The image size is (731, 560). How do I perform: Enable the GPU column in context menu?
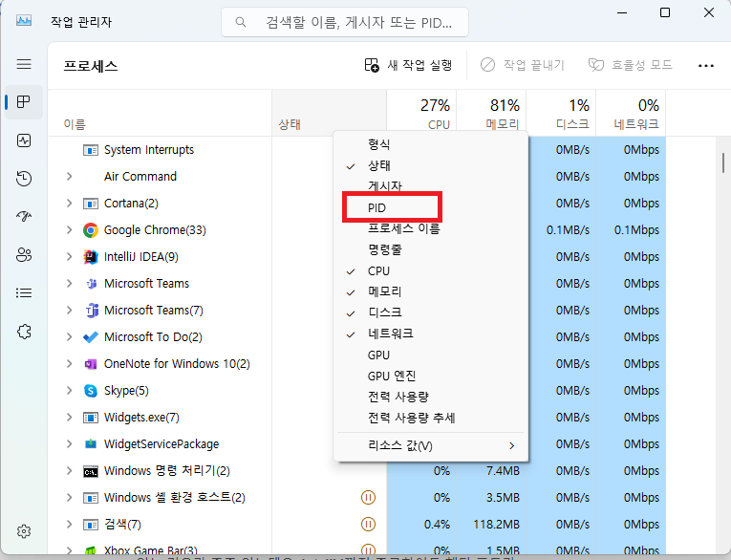[431, 355]
